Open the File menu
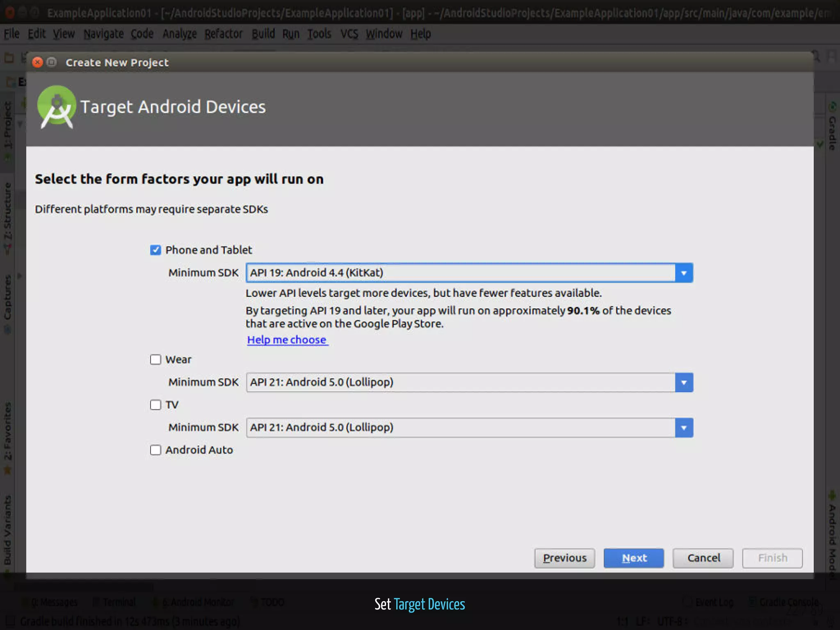This screenshot has width=840, height=630. tap(11, 34)
